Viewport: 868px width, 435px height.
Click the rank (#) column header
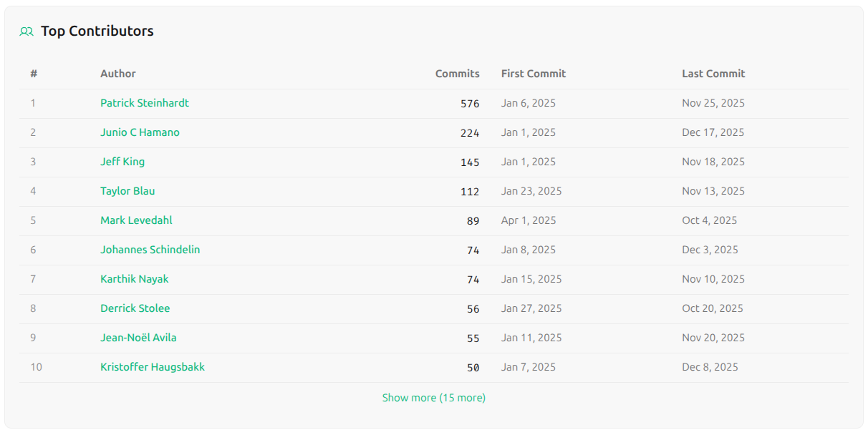click(x=32, y=74)
